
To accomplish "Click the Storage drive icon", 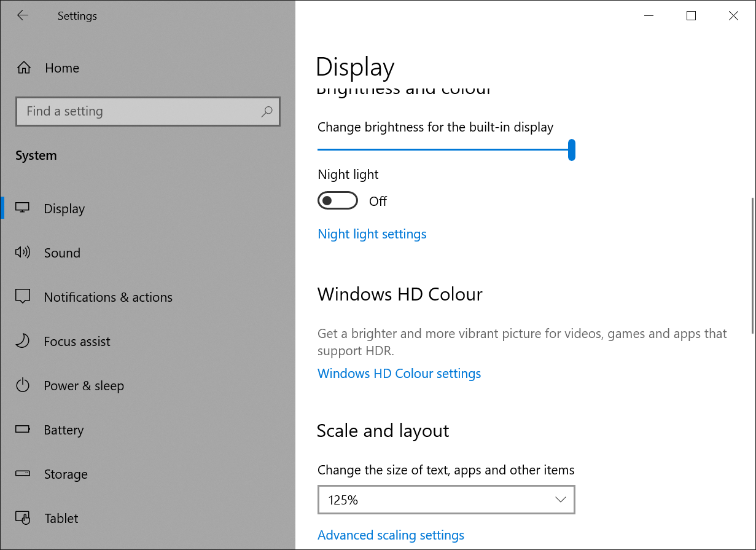I will tap(23, 474).
